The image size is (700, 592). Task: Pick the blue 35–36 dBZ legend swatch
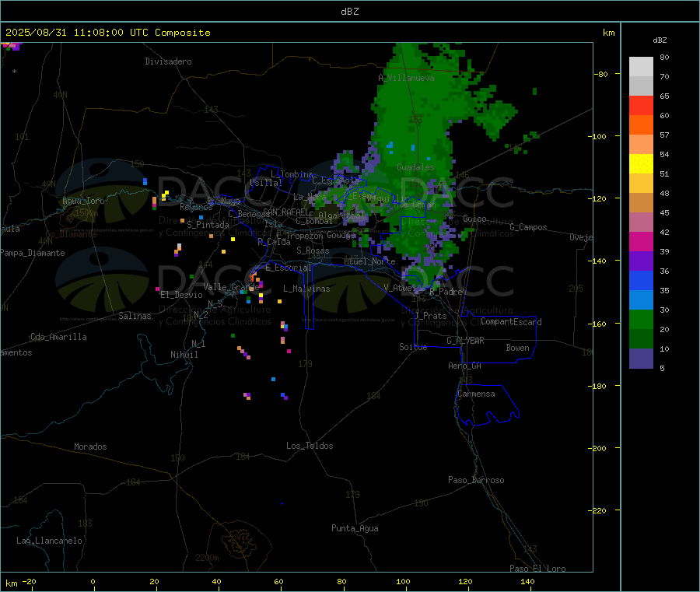(641, 280)
